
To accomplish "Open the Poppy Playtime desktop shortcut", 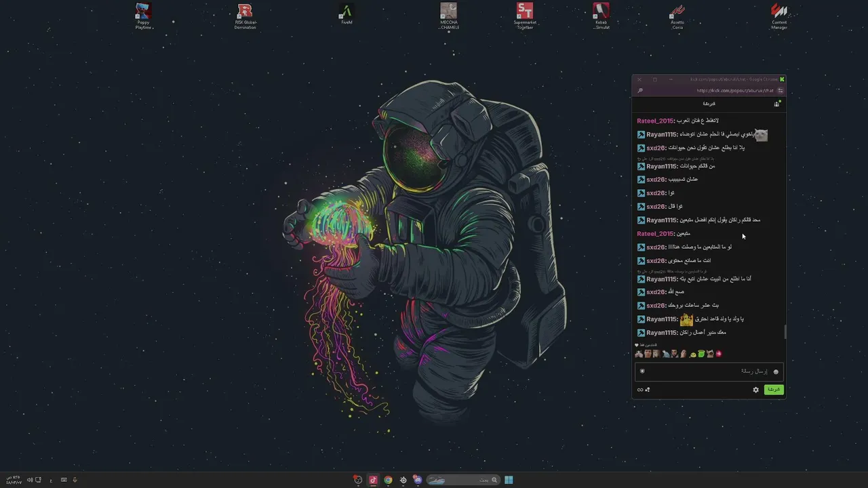I will [143, 16].
